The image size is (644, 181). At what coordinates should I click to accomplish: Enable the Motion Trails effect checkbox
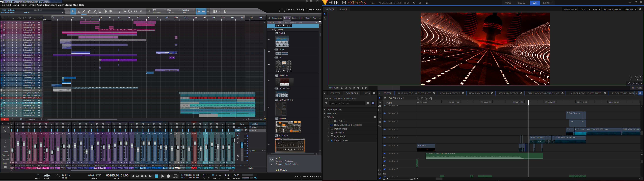(x=332, y=129)
